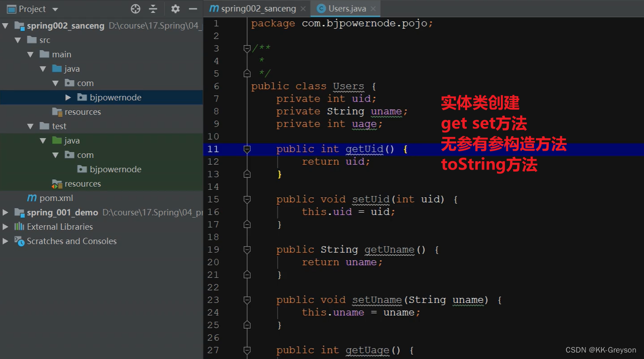Click the class icon on Users.java tab
Viewport: 644px width, 359px height.
click(321, 8)
